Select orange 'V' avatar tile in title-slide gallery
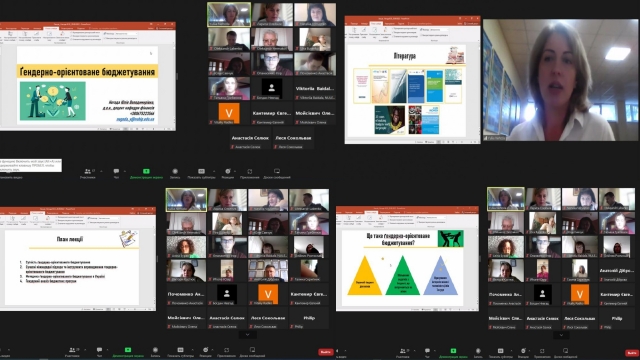The image size is (640, 360). [229, 113]
